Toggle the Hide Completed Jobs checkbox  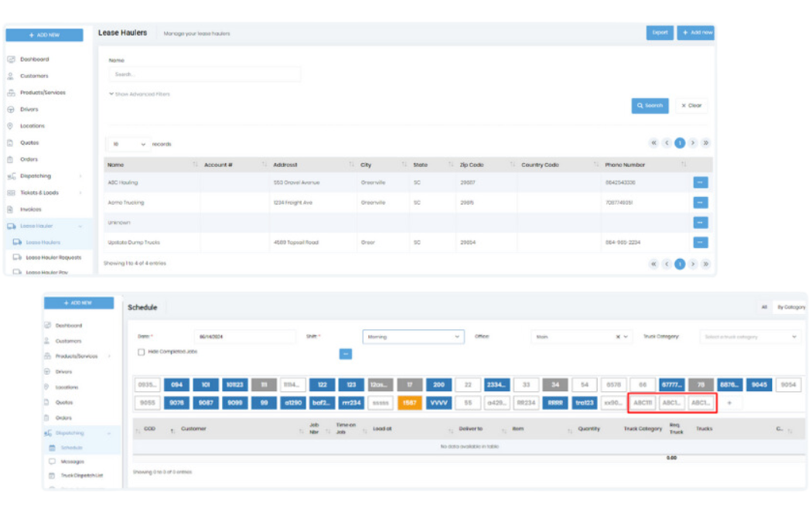click(141, 352)
